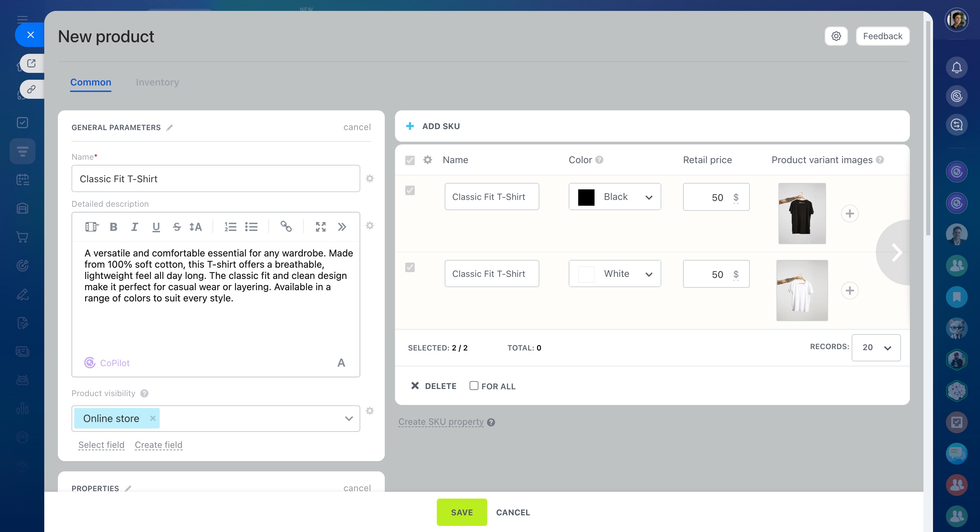Uncheck the White SKU row checkbox

coord(410,267)
